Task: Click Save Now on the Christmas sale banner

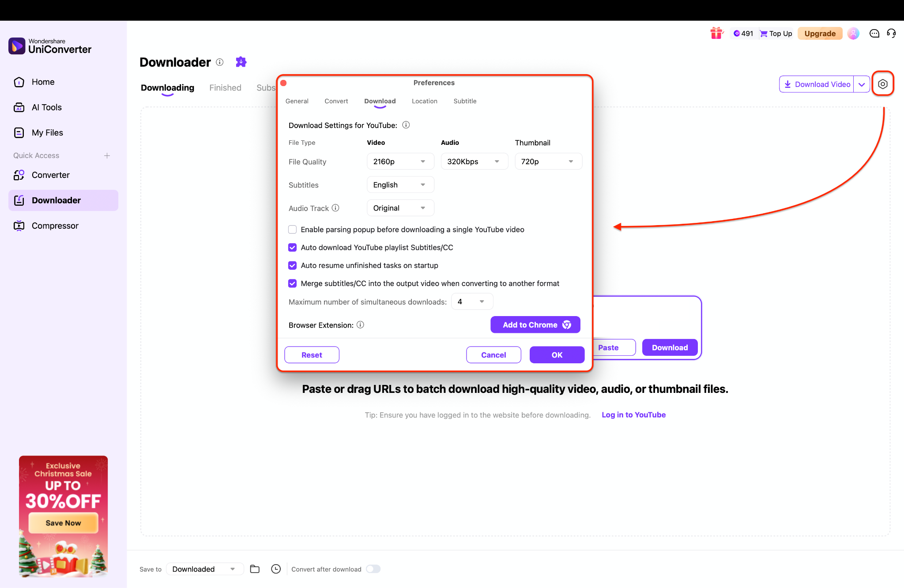Action: [x=63, y=523]
